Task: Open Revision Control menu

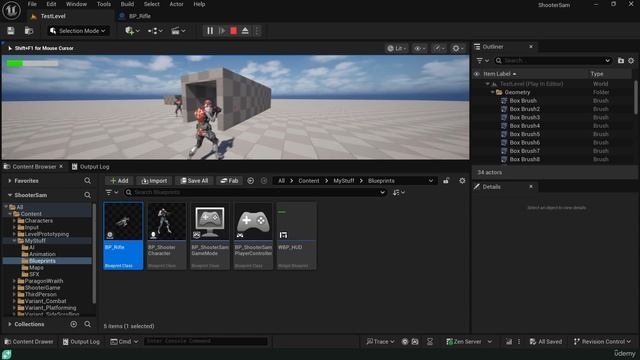Action: click(x=602, y=342)
